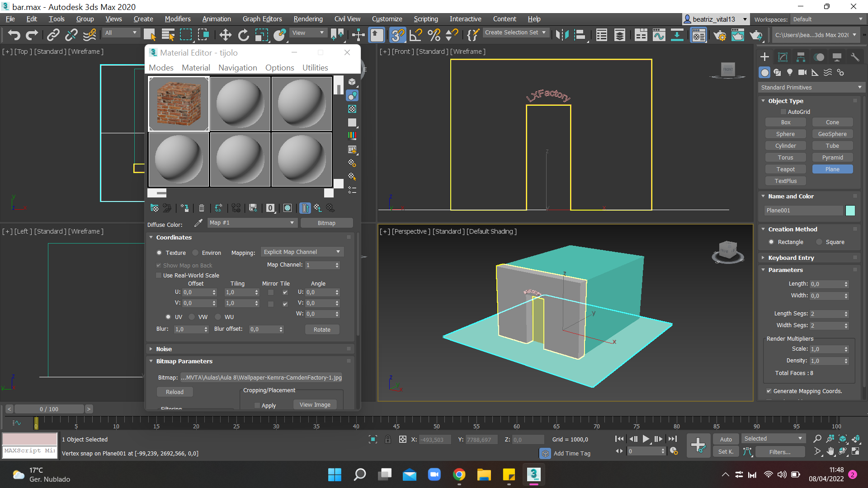Click the Undo arrow in main toolbar

[14, 34]
